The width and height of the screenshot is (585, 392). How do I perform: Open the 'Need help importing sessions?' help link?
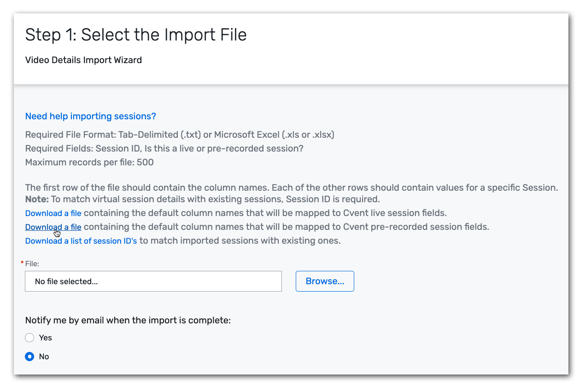[x=90, y=116]
